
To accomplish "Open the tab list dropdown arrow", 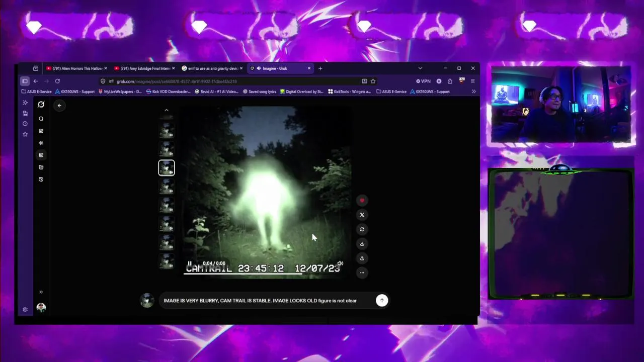I will 420,68.
